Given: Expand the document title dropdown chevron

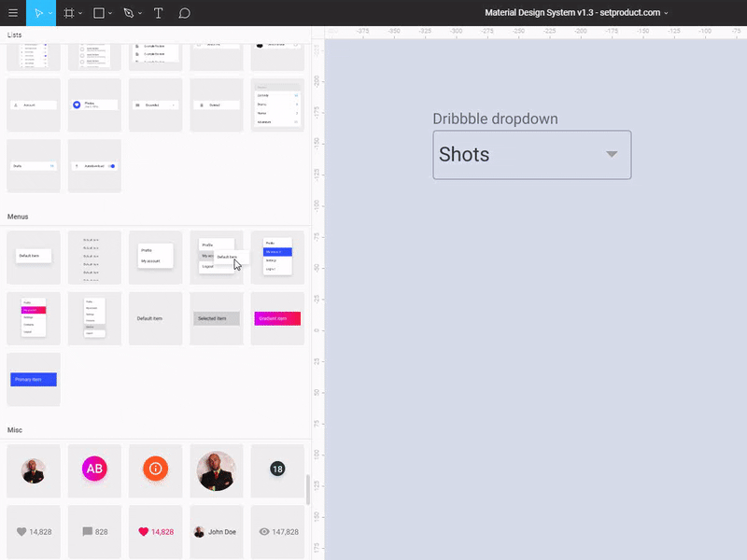Looking at the screenshot, I should coord(664,12).
